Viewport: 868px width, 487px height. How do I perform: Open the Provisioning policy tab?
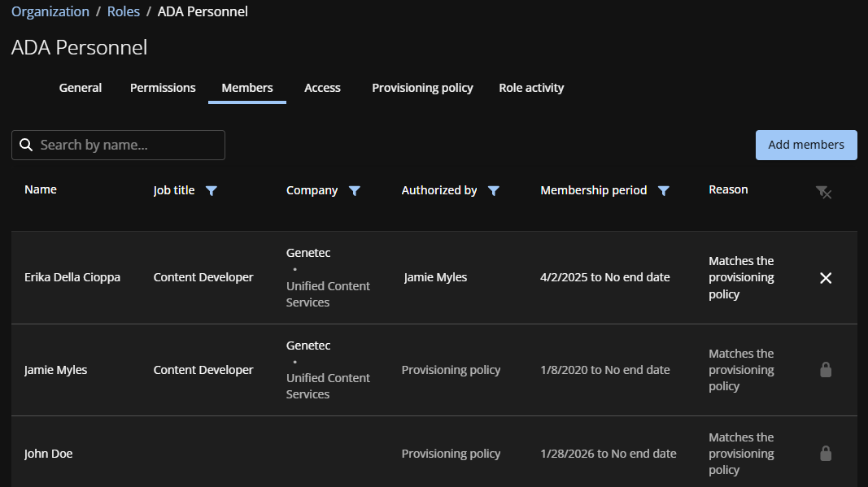(422, 88)
